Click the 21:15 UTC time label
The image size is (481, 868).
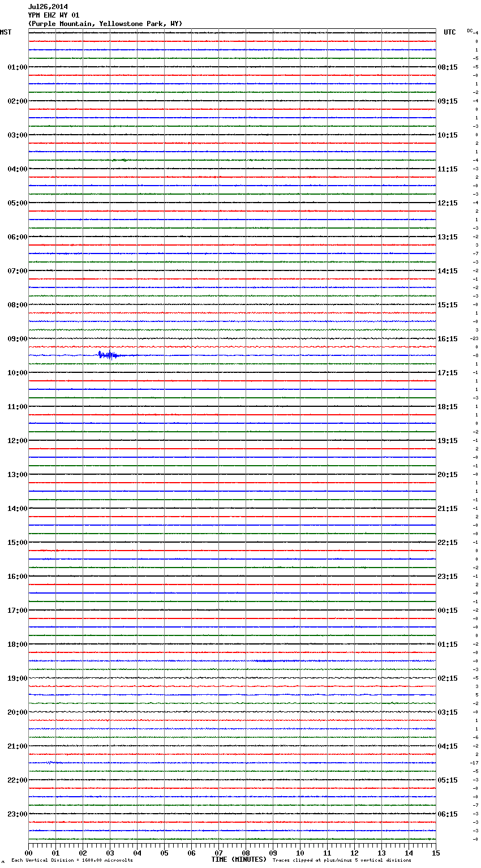pos(448,509)
